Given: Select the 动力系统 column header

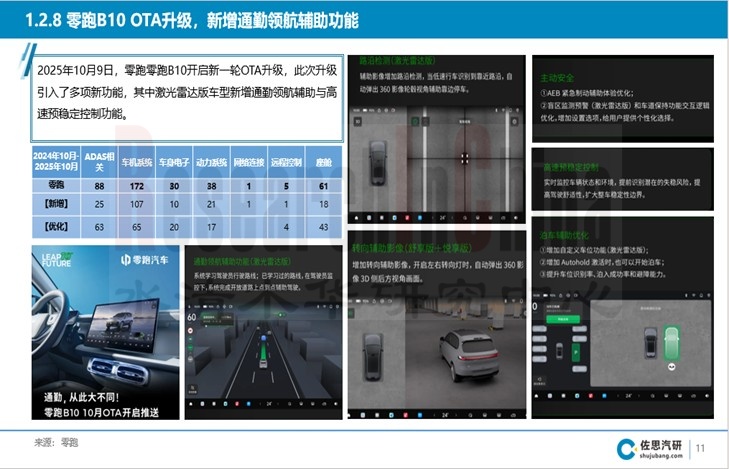Looking at the screenshot, I should pos(211,162).
